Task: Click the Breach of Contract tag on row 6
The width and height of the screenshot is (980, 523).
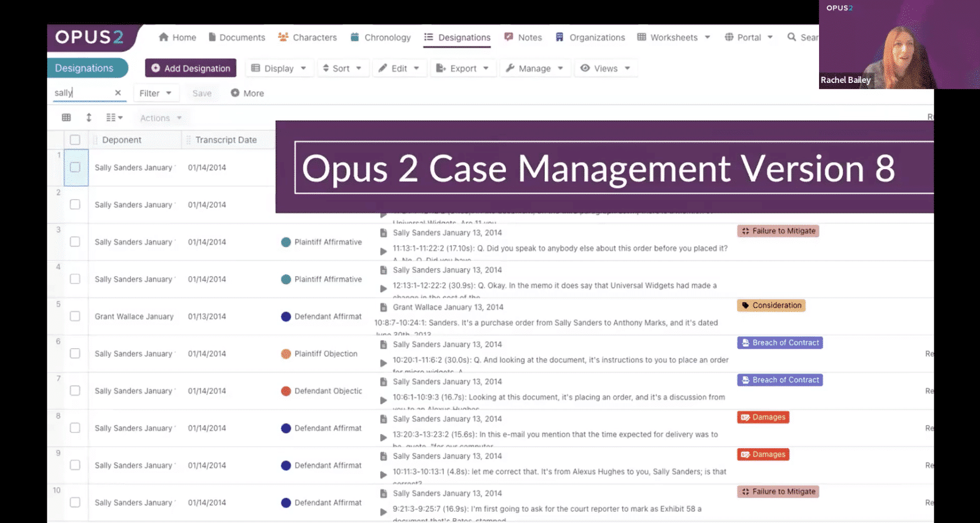Action: (x=779, y=342)
